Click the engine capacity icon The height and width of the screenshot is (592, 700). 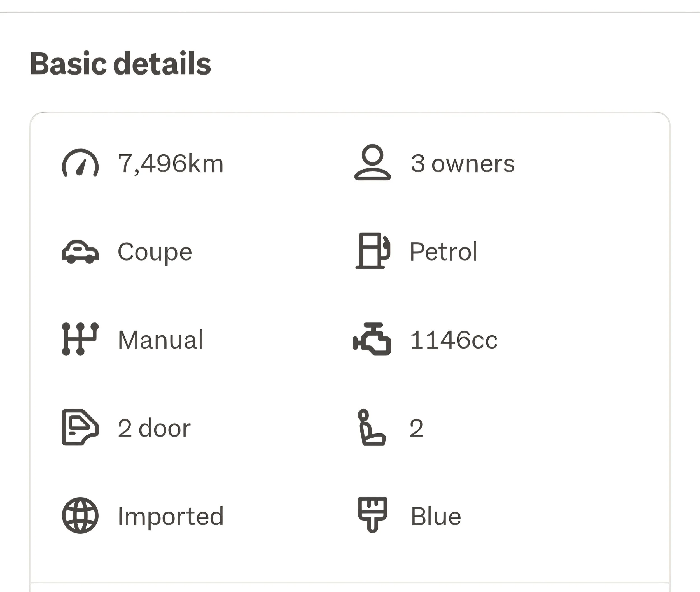(372, 339)
